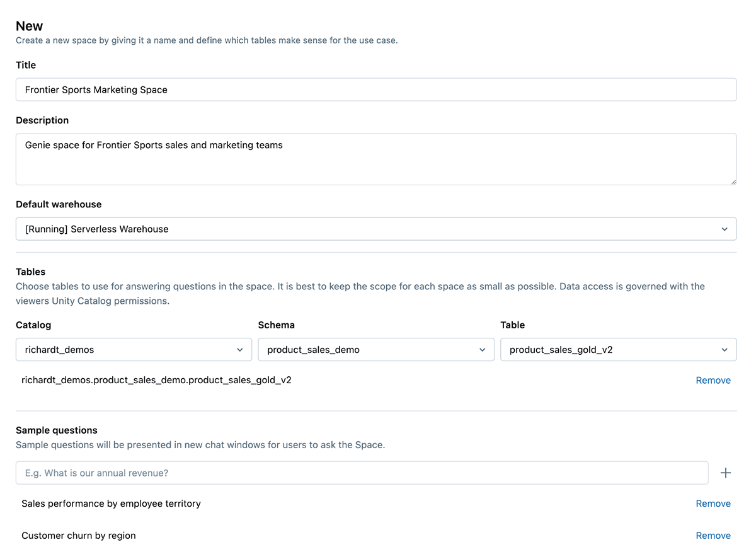Open the Schema dropdown showing product_sales_demo
Viewport: 756px width, 559px height.
pos(375,350)
